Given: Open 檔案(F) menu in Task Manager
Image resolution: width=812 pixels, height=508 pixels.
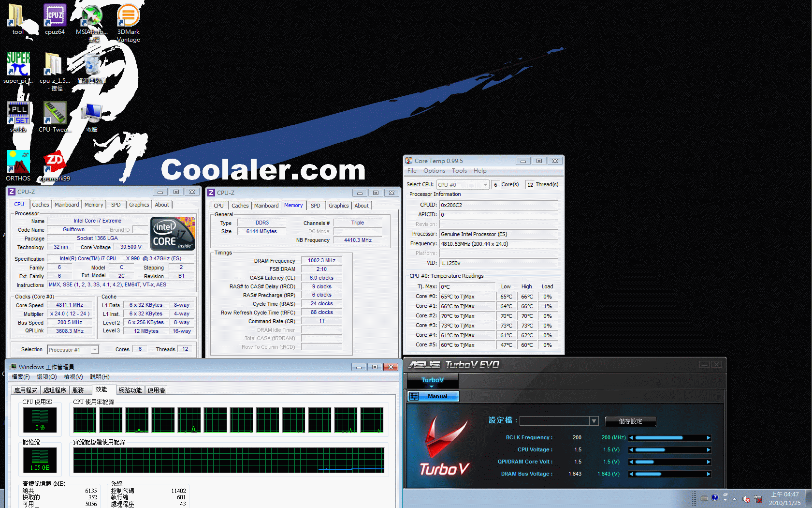Looking at the screenshot, I should tap(21, 377).
